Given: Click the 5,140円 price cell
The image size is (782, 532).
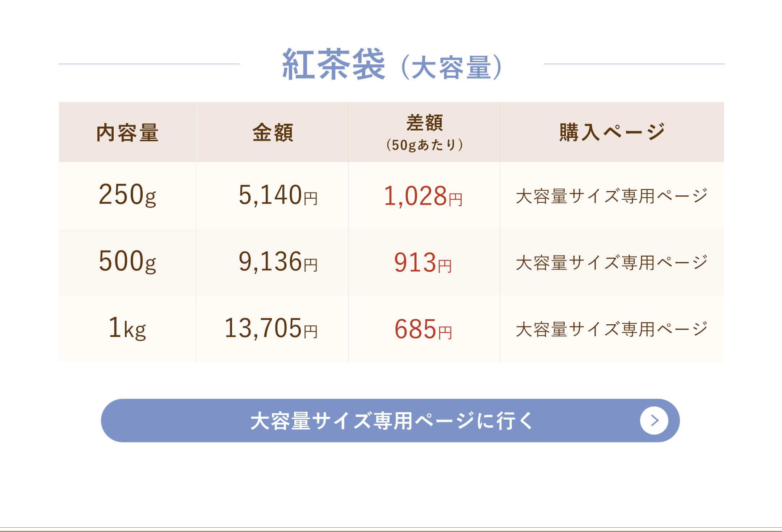Looking at the screenshot, I should point(272,195).
